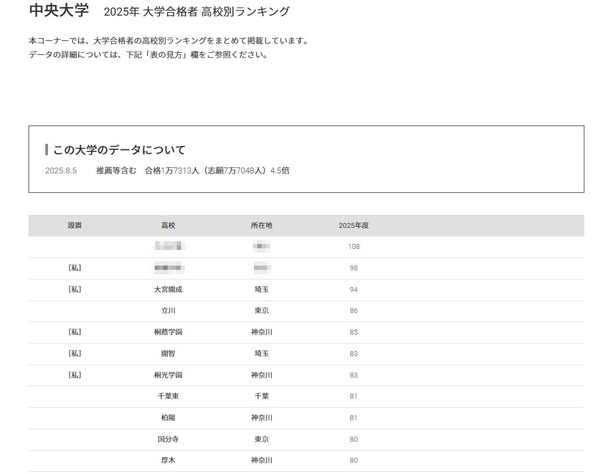Click the 設置 column header

[75, 225]
